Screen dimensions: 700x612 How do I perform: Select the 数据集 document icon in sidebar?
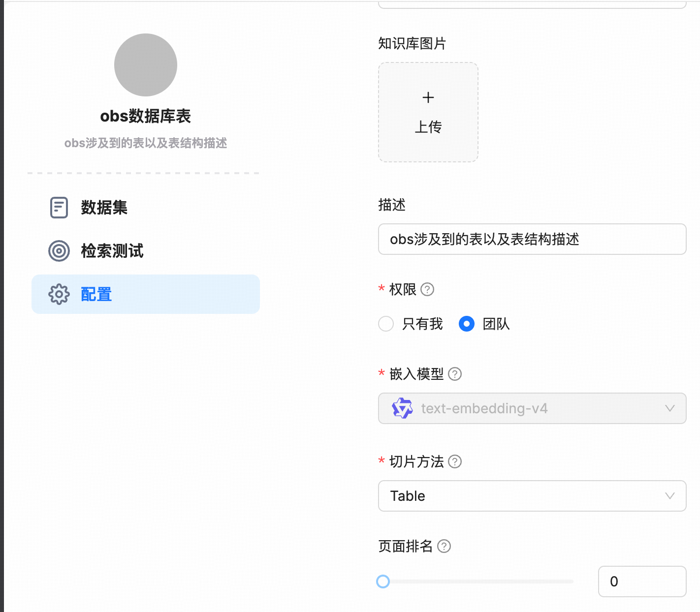tap(59, 208)
